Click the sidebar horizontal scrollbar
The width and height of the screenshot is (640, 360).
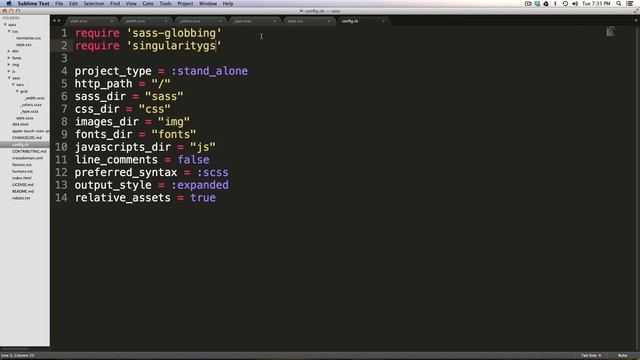click(x=15, y=349)
